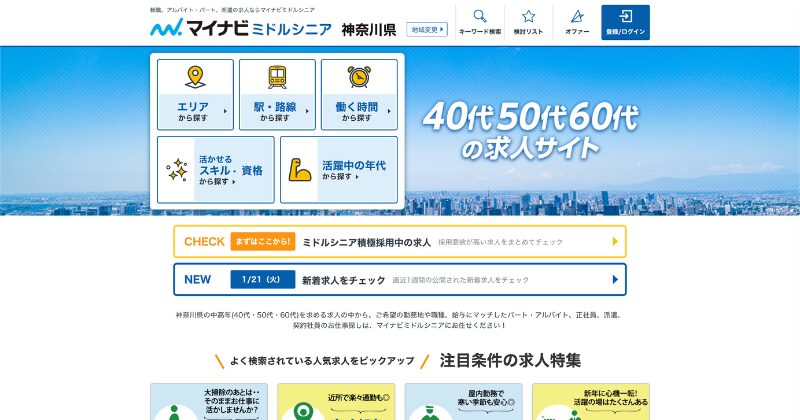Image resolution: width=800 pixels, height=420 pixels.
Task: Select 駅・路線から探す label
Action: click(275, 111)
